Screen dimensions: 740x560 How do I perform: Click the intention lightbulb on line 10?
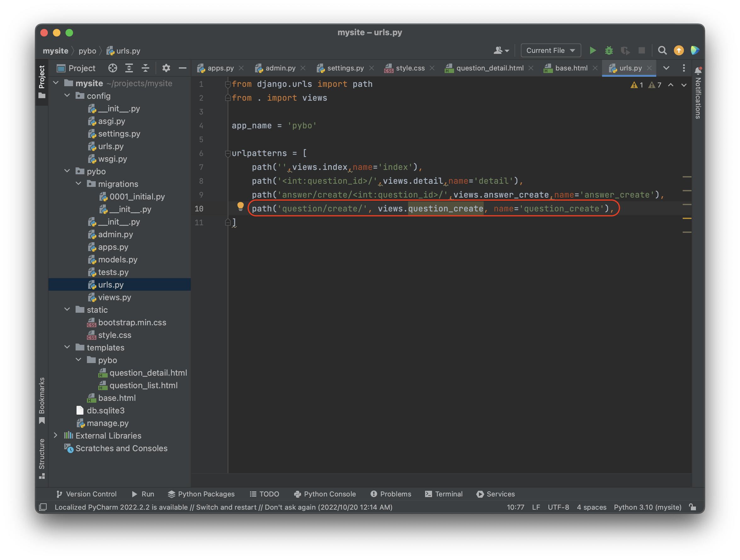pos(240,206)
